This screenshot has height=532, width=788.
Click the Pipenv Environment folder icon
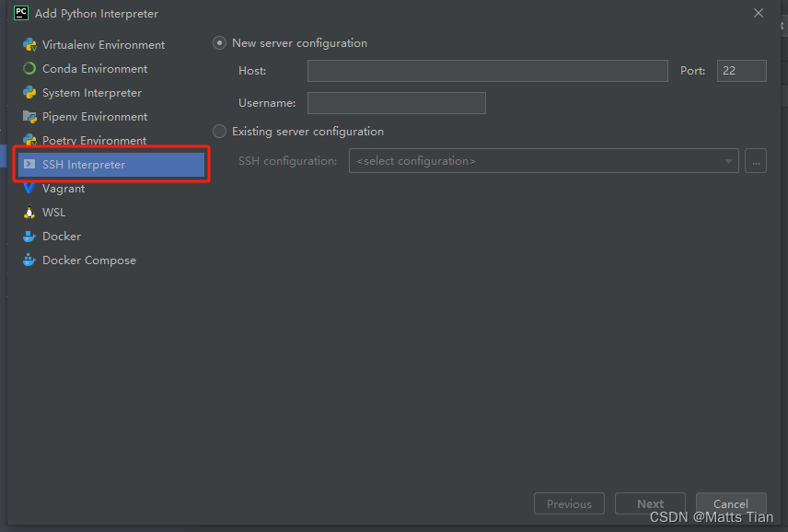(29, 117)
